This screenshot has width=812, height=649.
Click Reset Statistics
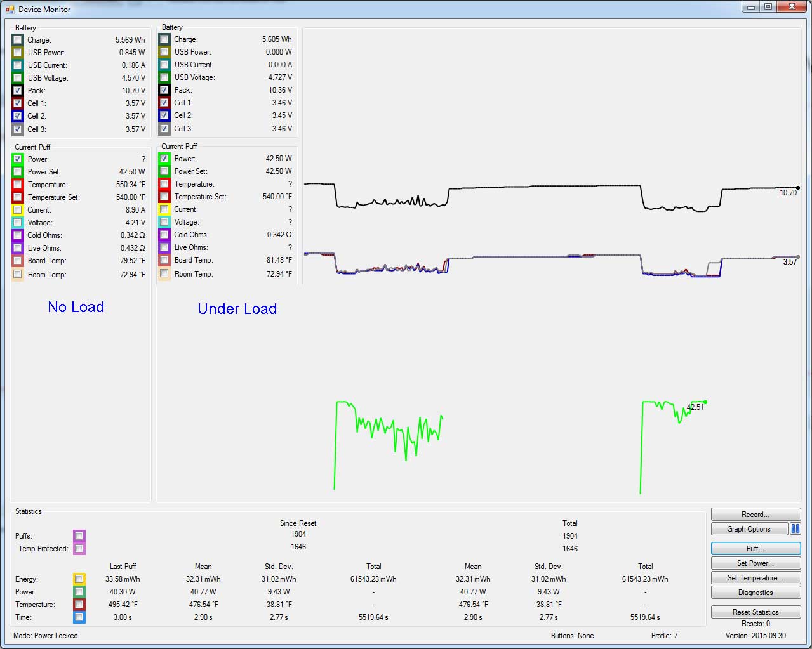[755, 612]
